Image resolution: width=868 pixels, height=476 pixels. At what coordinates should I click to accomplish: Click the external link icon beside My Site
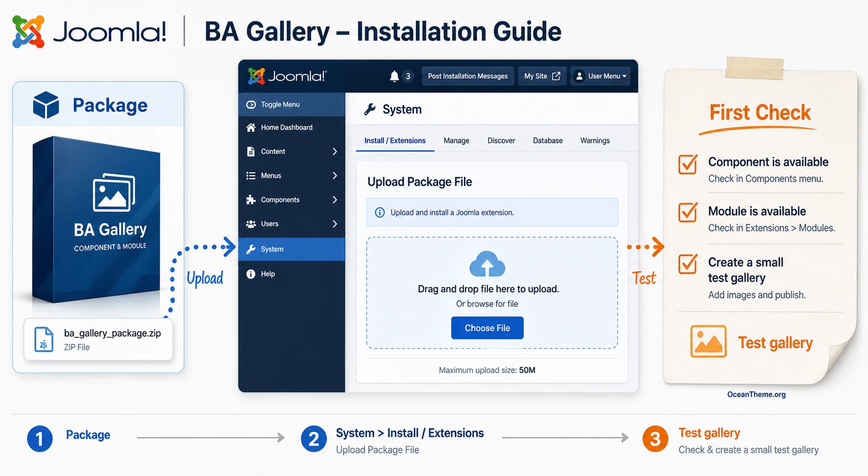[x=556, y=76]
